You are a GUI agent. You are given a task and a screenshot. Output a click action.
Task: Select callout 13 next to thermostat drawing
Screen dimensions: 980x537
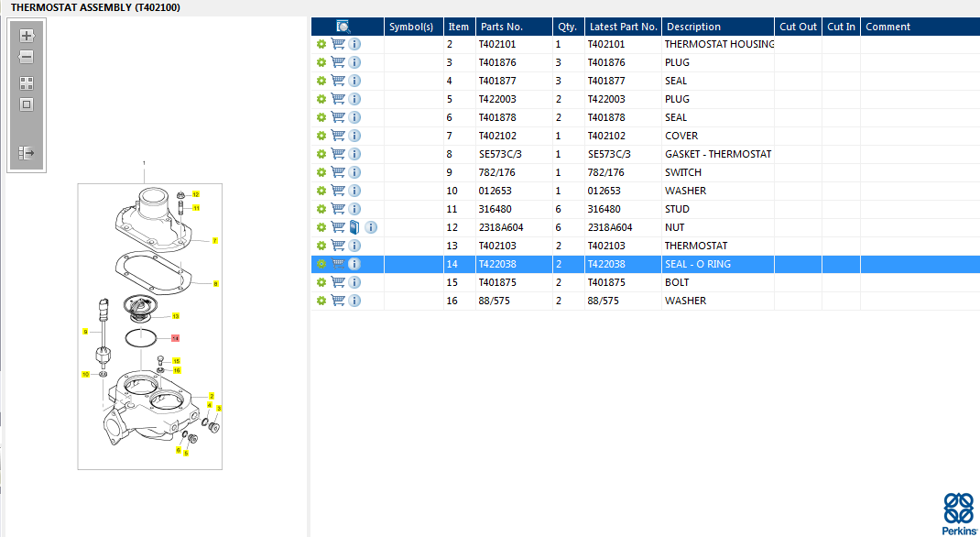(176, 316)
